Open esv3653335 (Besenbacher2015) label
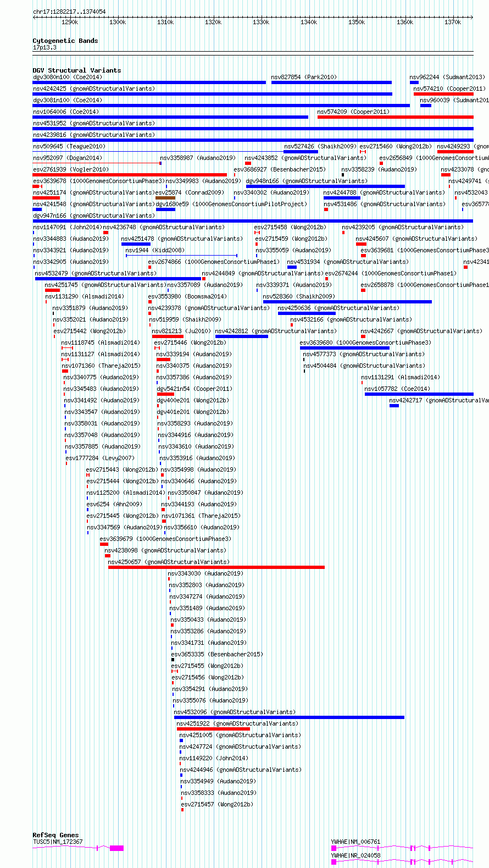The image size is (489, 868). point(218,654)
